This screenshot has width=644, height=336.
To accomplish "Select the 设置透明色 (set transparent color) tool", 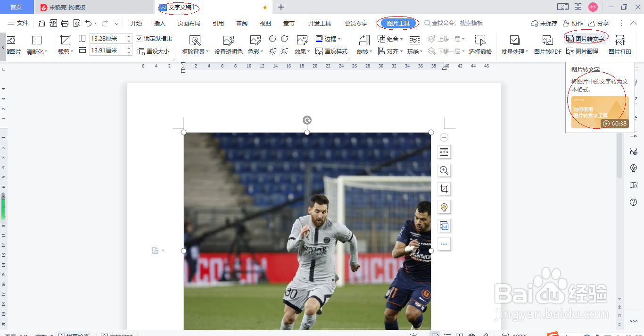I will coord(229,45).
